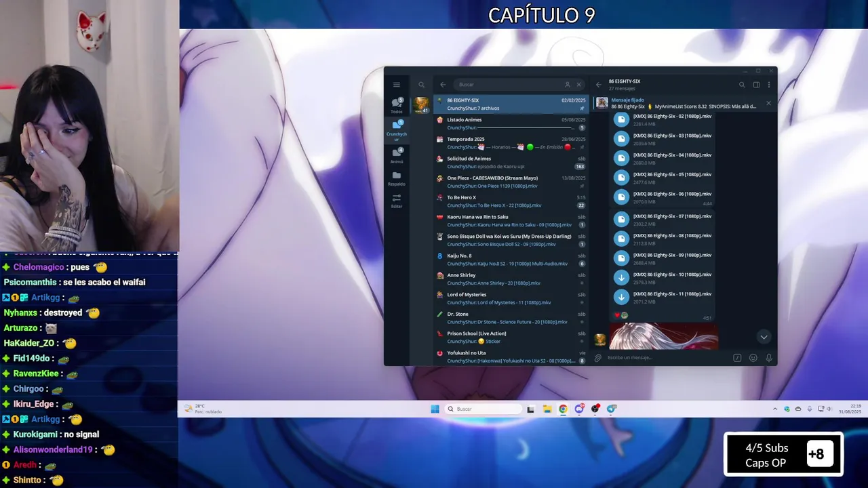Open Anne Shirley topic
The height and width of the screenshot is (488, 868).
(511, 279)
